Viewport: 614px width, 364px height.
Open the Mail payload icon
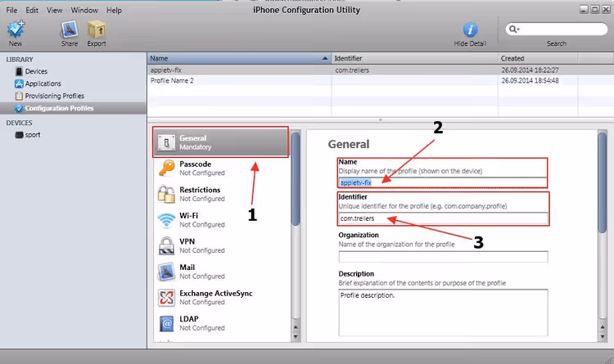tap(166, 272)
